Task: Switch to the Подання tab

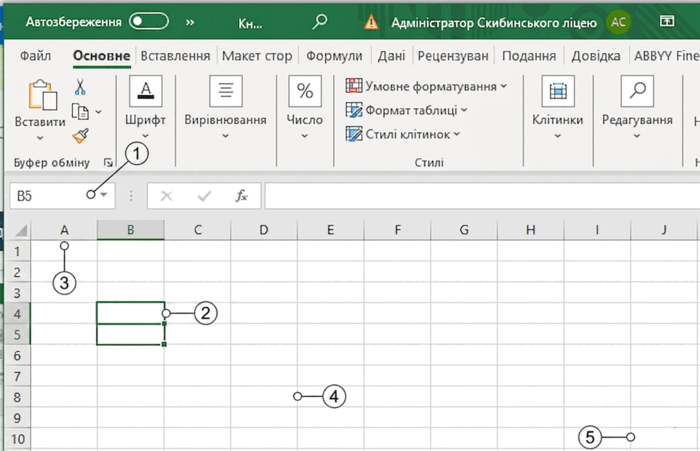Action: [x=529, y=56]
